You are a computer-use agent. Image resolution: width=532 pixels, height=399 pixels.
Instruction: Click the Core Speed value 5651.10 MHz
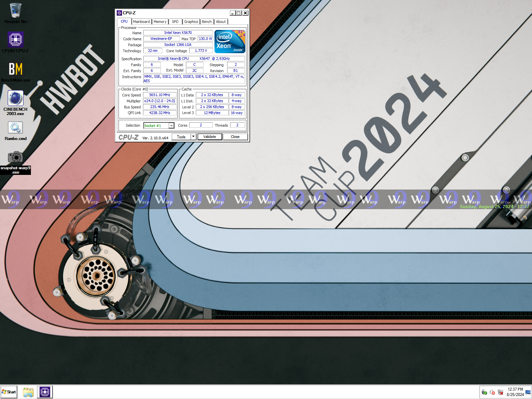click(160, 95)
